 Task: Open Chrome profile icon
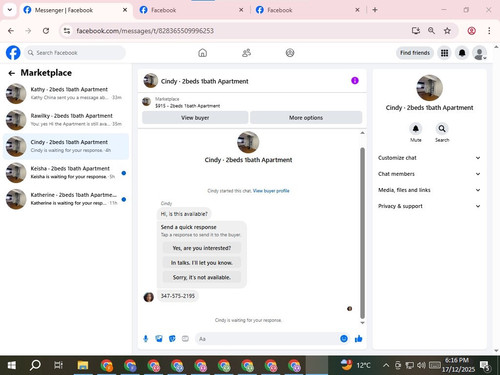point(472,31)
